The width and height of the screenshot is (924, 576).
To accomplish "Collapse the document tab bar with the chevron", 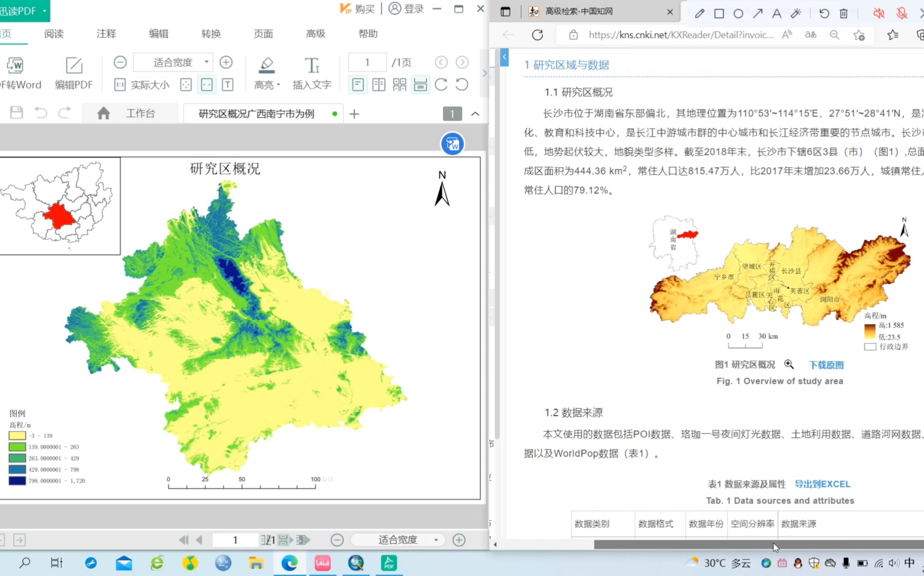I will click(x=475, y=114).
